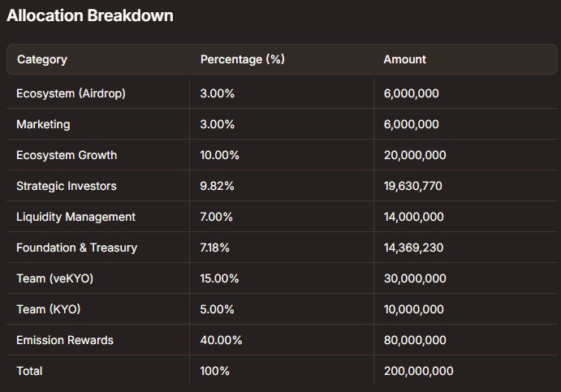Click the Amount column header
The width and height of the screenshot is (561, 392).
[x=404, y=59]
